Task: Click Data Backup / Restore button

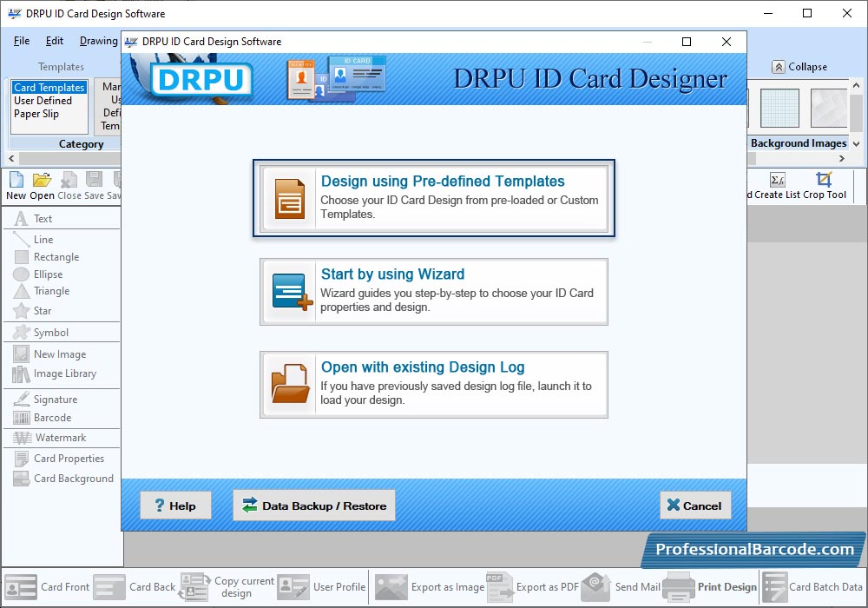Action: click(x=314, y=506)
